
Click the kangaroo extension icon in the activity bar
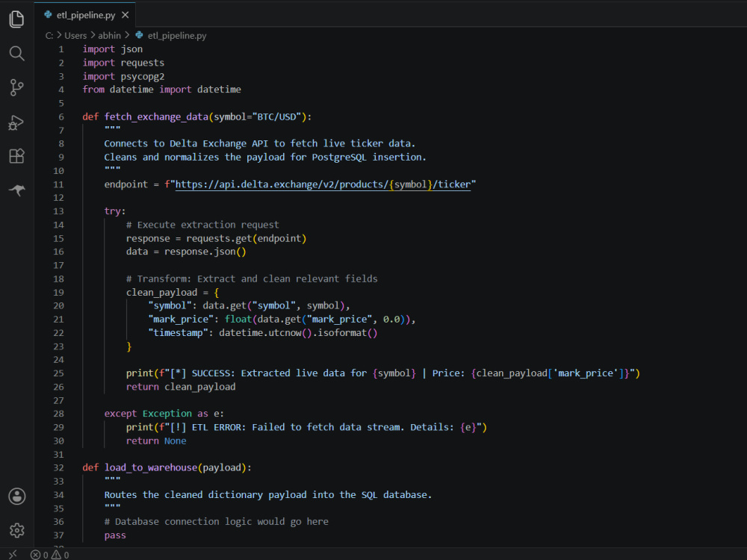[x=16, y=190]
